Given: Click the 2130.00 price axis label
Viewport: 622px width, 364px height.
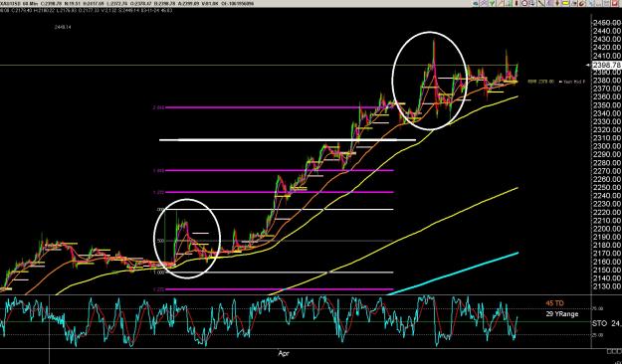Looking at the screenshot, I should tap(607, 286).
